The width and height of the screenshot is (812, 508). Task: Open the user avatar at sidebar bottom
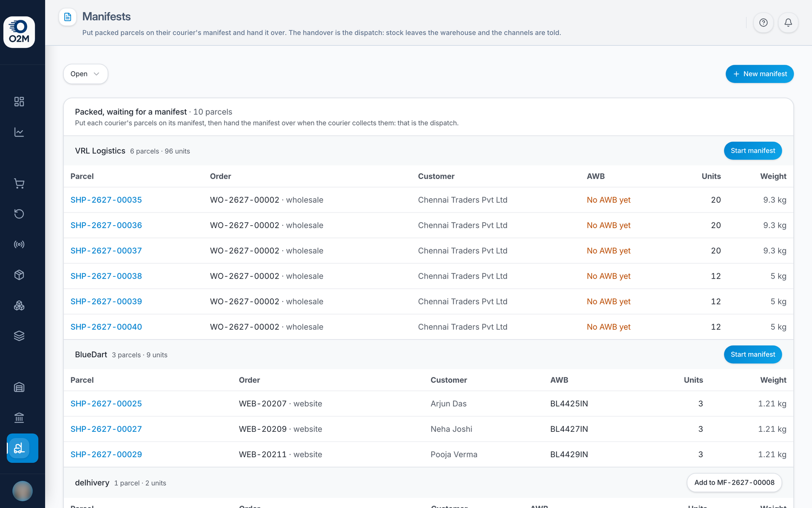point(22,491)
